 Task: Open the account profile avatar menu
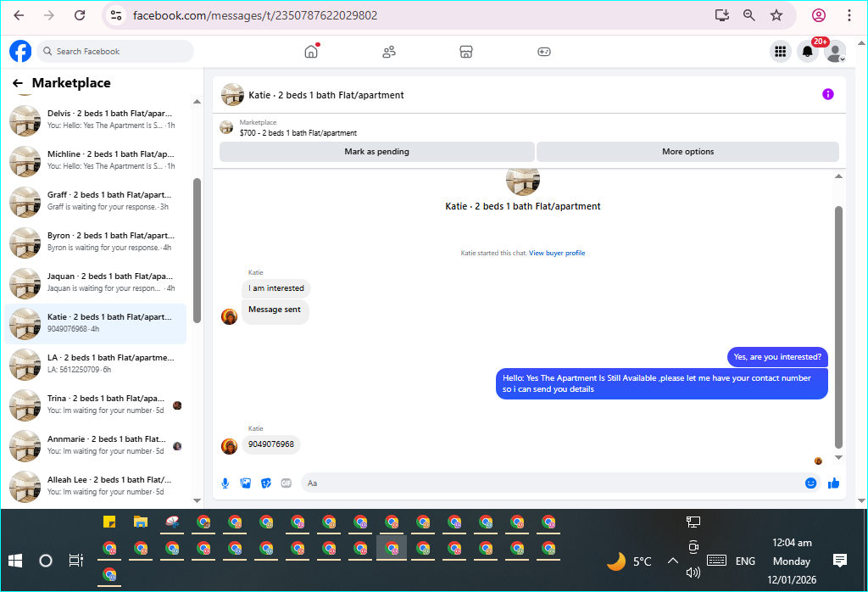click(835, 52)
